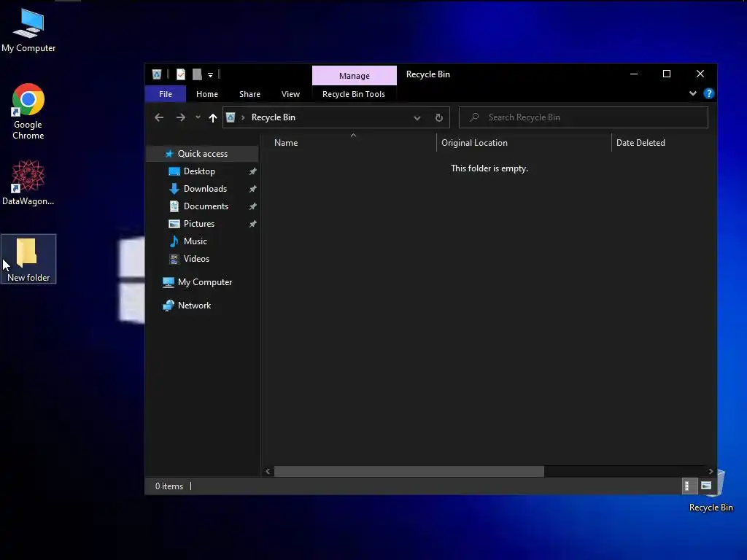747x560 pixels.
Task: Click Recycle Bin icon in address bar
Action: coord(231,117)
